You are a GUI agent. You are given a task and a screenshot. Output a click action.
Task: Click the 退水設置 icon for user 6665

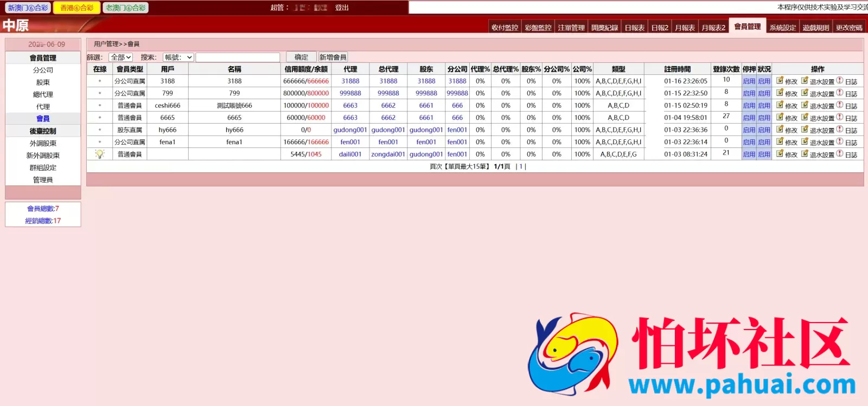pos(805,117)
